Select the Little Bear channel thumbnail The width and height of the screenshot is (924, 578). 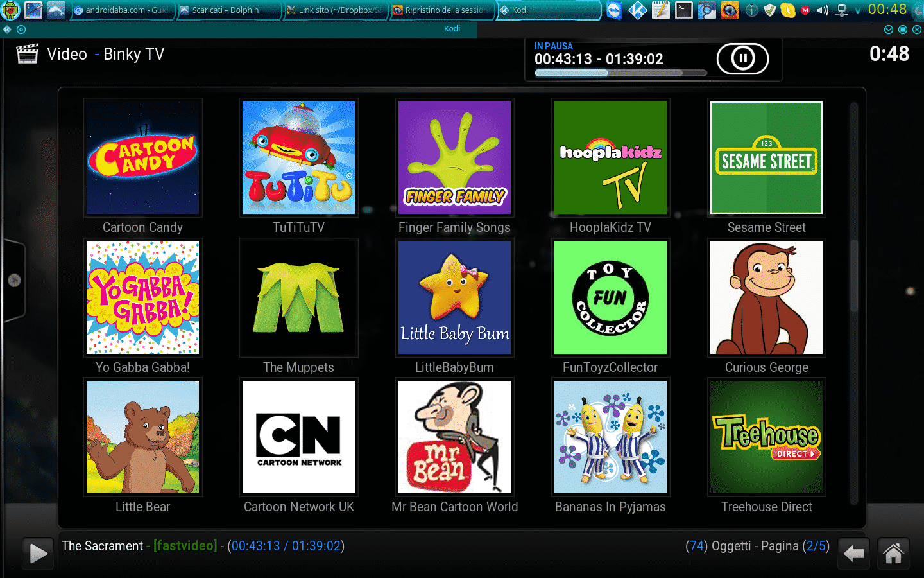[x=143, y=437]
